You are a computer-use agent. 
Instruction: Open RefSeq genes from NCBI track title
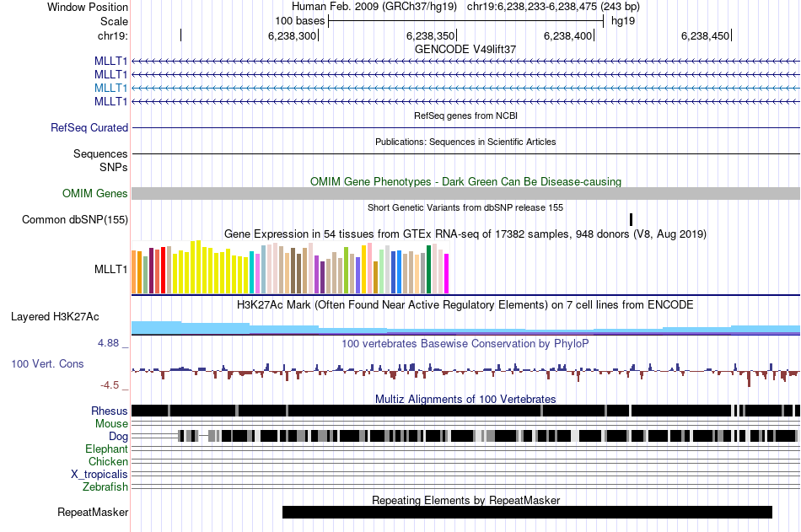pos(465,116)
